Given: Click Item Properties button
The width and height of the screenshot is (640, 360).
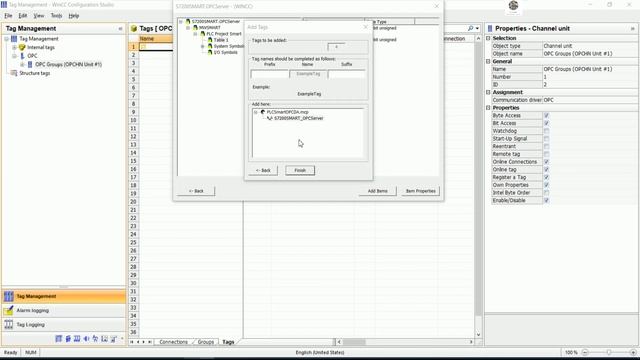Looking at the screenshot, I should pyautogui.click(x=420, y=191).
